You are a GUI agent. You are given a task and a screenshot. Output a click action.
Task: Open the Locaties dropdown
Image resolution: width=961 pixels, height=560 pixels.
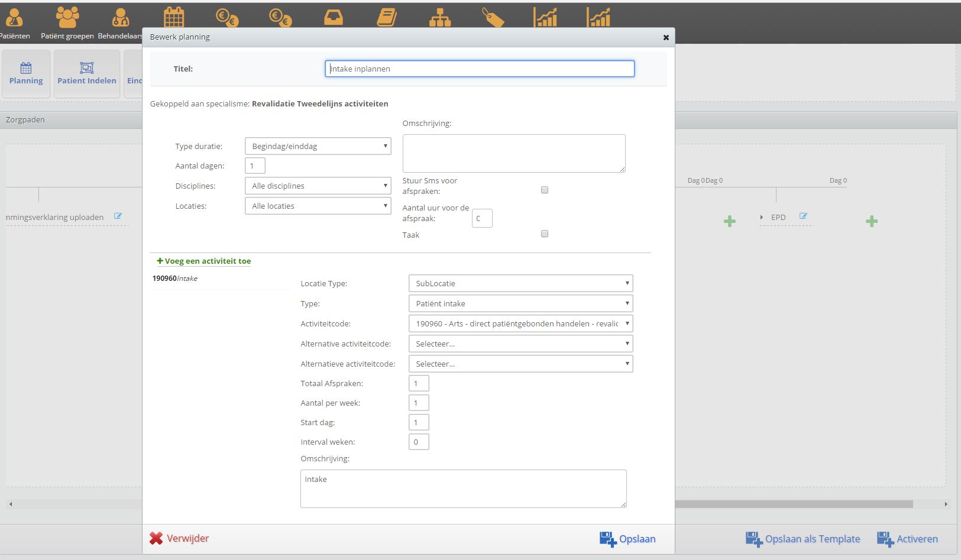click(x=318, y=206)
